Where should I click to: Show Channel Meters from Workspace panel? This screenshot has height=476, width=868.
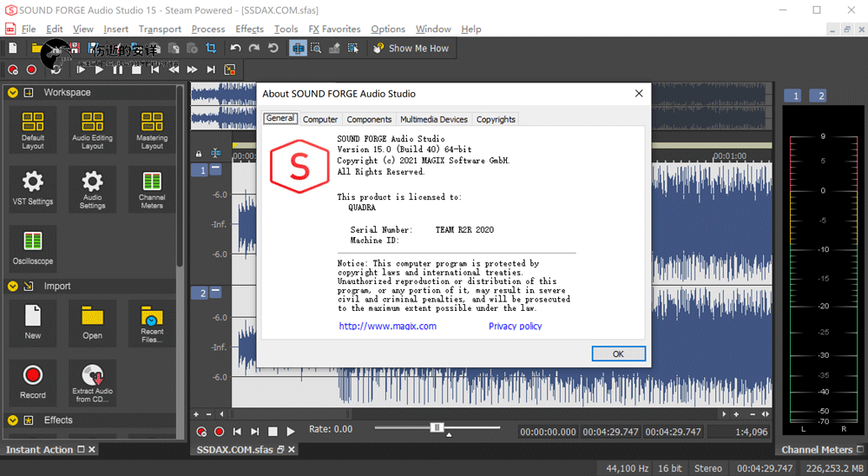152,189
